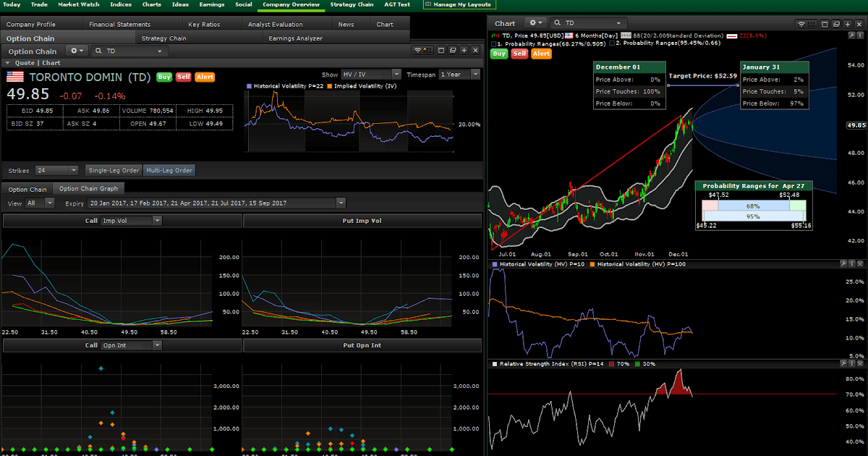Click the ZZ red line swatch in chart legend
The image size is (868, 456).
coord(732,35)
